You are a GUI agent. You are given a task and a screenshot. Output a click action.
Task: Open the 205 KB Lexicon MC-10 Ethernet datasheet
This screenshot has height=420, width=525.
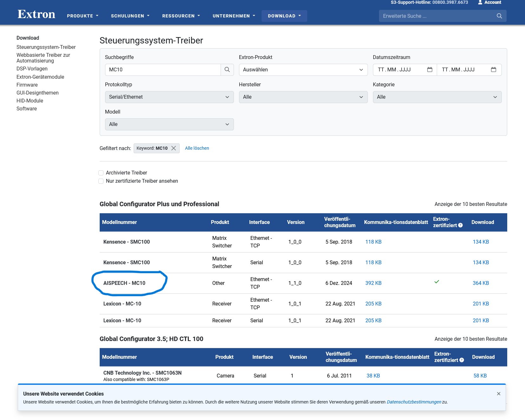[x=373, y=304]
